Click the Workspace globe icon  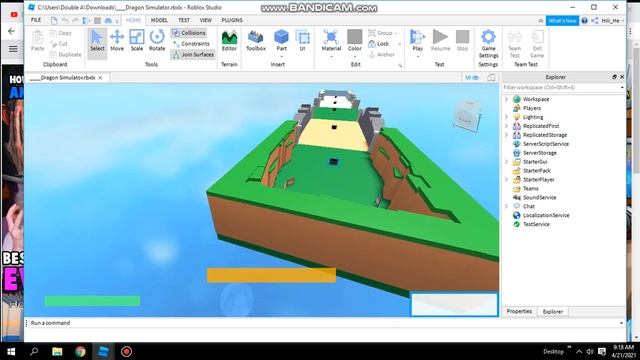(x=516, y=99)
